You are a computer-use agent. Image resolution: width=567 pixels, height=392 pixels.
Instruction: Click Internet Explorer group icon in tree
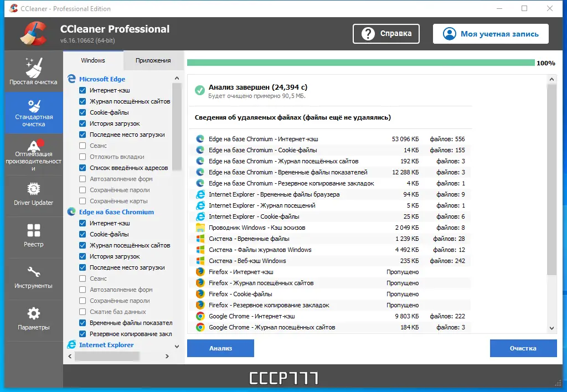click(71, 345)
